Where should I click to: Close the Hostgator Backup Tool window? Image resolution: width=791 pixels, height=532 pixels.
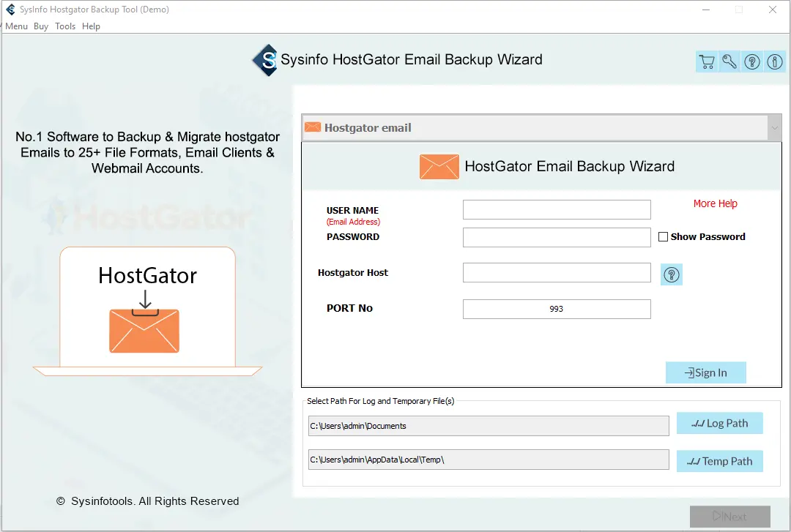point(773,10)
